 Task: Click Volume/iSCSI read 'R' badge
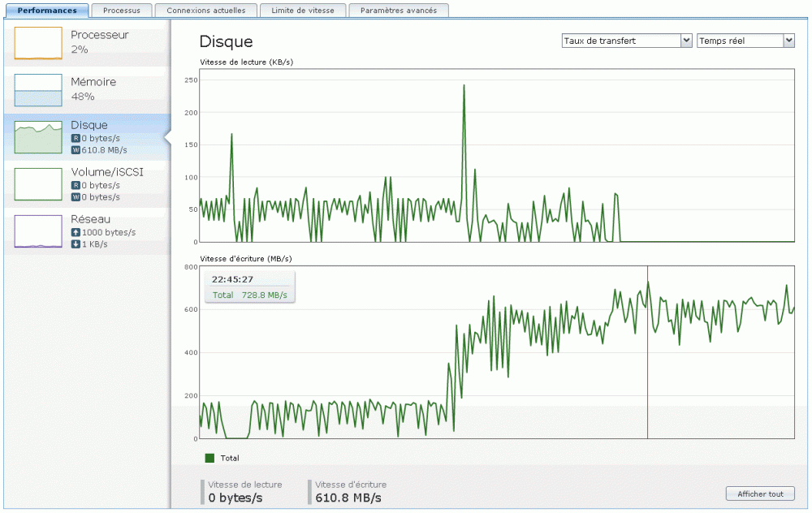point(76,186)
